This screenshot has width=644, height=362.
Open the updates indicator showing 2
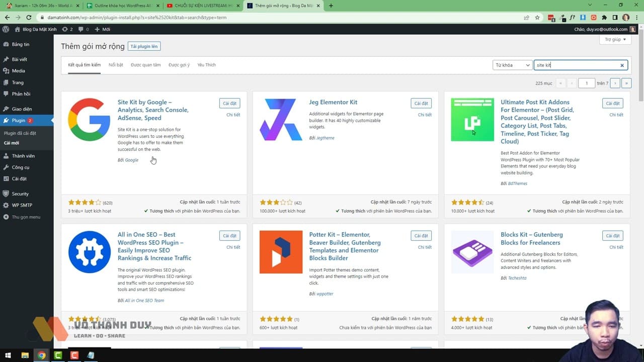67,29
